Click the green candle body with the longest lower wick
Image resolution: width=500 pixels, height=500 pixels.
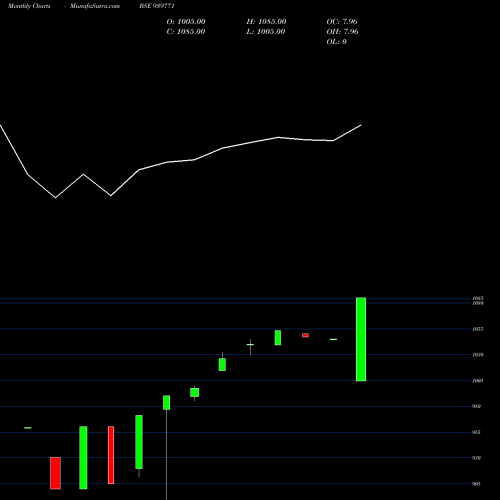click(x=166, y=402)
